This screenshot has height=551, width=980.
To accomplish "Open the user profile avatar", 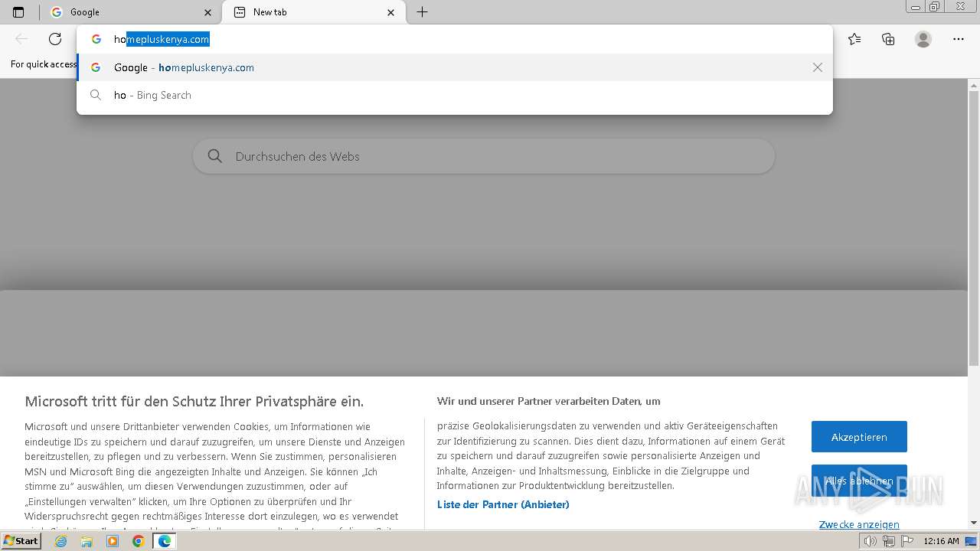I will [923, 39].
